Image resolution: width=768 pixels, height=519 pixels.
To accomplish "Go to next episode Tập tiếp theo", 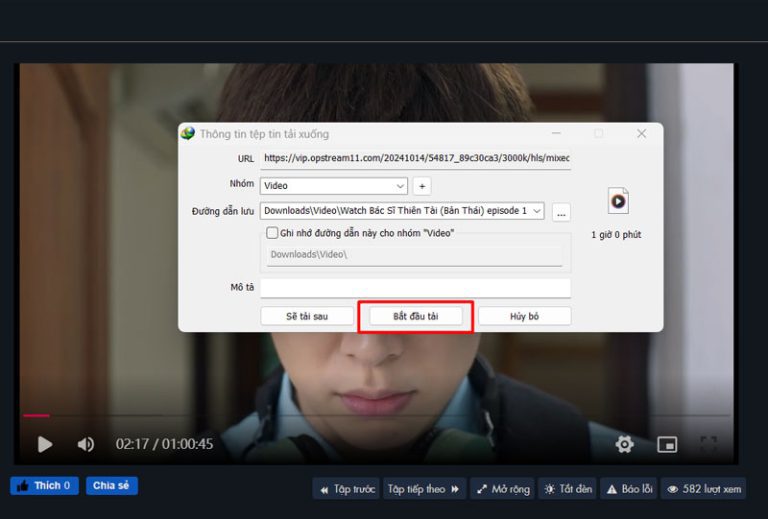I will coord(426,489).
